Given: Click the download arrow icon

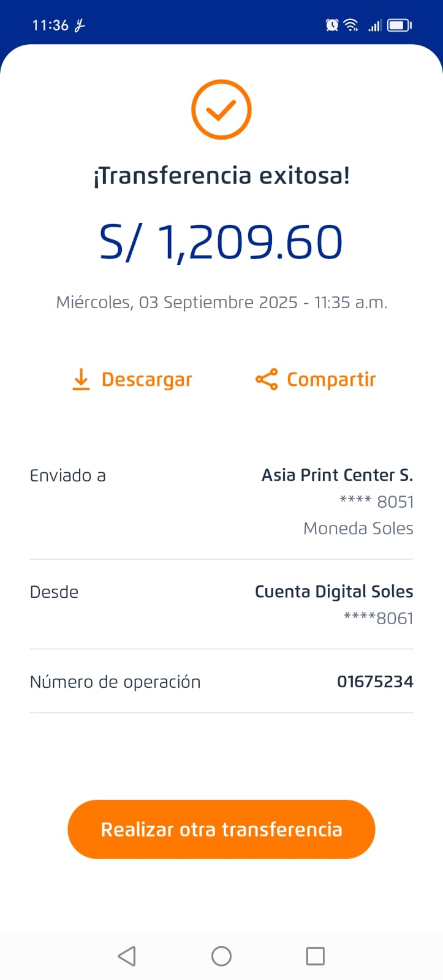Looking at the screenshot, I should coord(81,380).
